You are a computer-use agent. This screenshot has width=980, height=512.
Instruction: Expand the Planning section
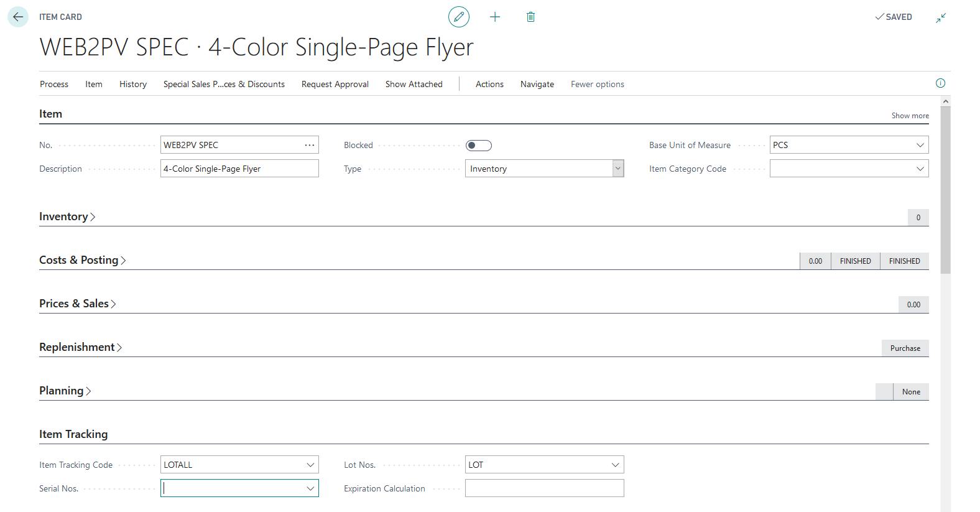65,391
